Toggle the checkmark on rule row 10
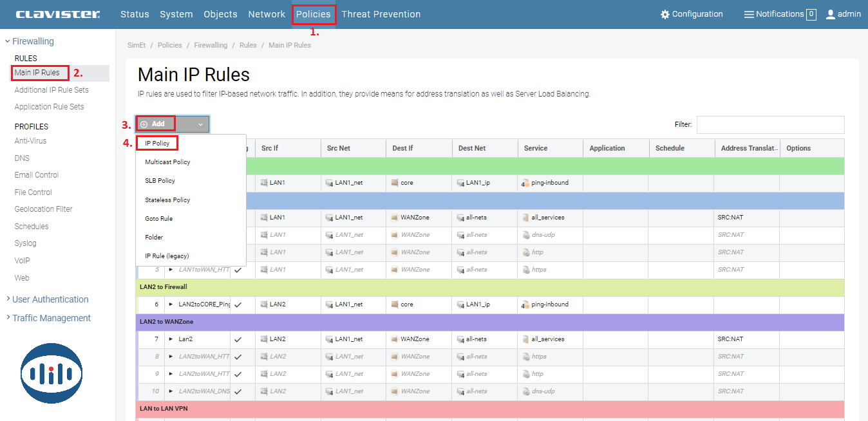 [238, 391]
